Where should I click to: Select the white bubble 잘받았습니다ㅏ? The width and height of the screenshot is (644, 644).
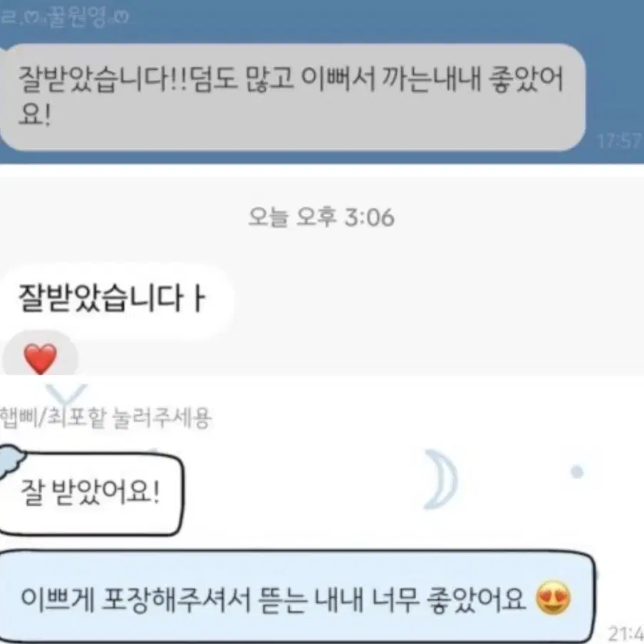[117, 298]
